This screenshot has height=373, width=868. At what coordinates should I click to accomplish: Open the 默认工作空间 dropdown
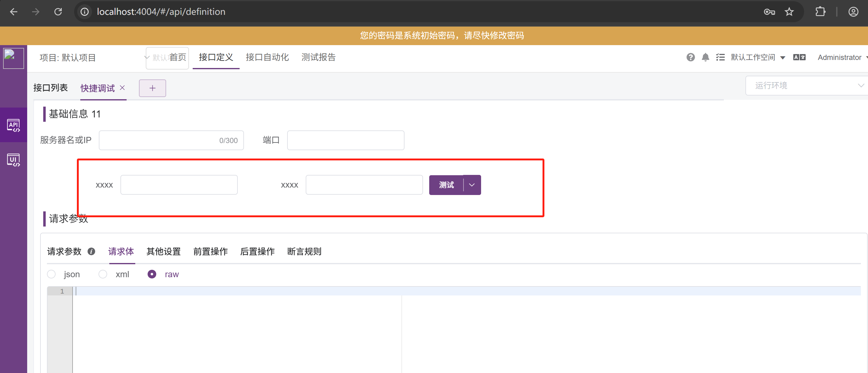[x=758, y=57]
